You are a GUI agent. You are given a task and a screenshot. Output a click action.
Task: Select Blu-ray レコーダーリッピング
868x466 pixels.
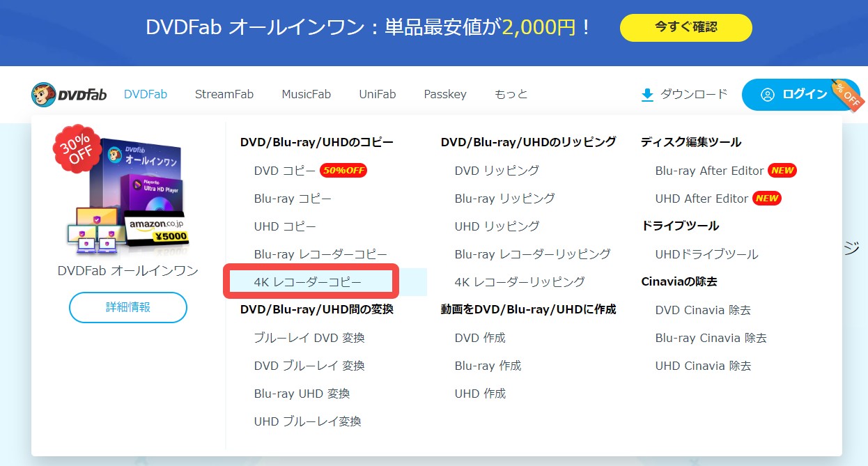point(533,254)
